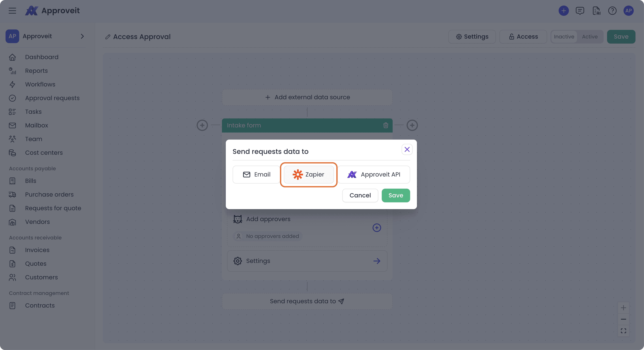Add a step left of Intake form

pyautogui.click(x=202, y=125)
